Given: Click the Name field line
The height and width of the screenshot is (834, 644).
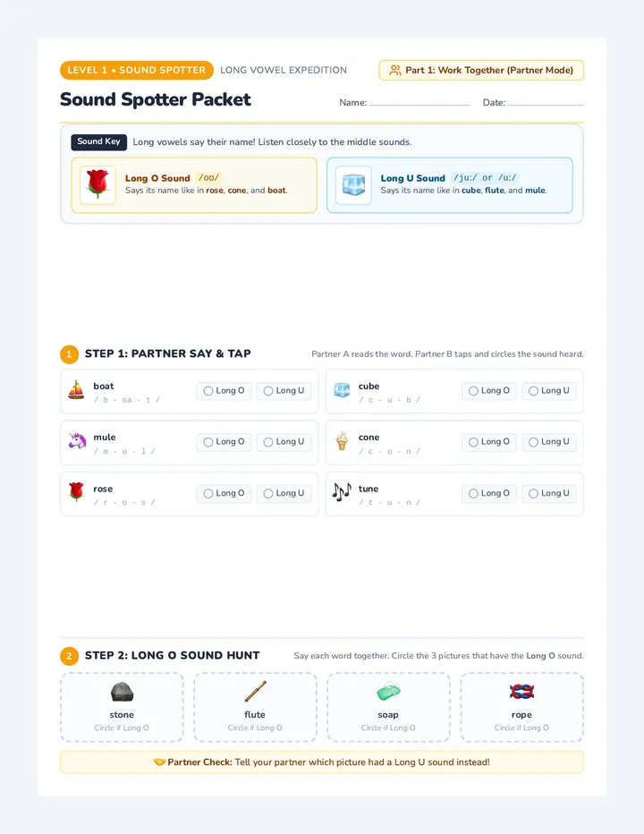Looking at the screenshot, I should click(419, 103).
